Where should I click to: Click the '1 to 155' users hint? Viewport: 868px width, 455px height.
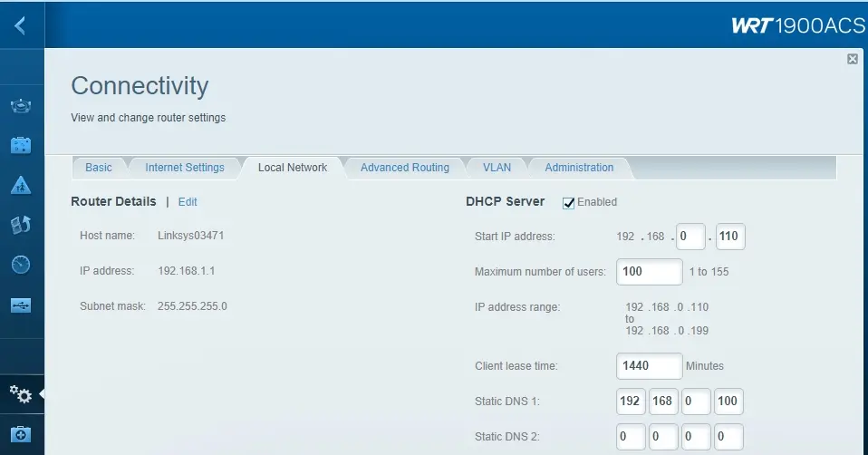coord(709,272)
